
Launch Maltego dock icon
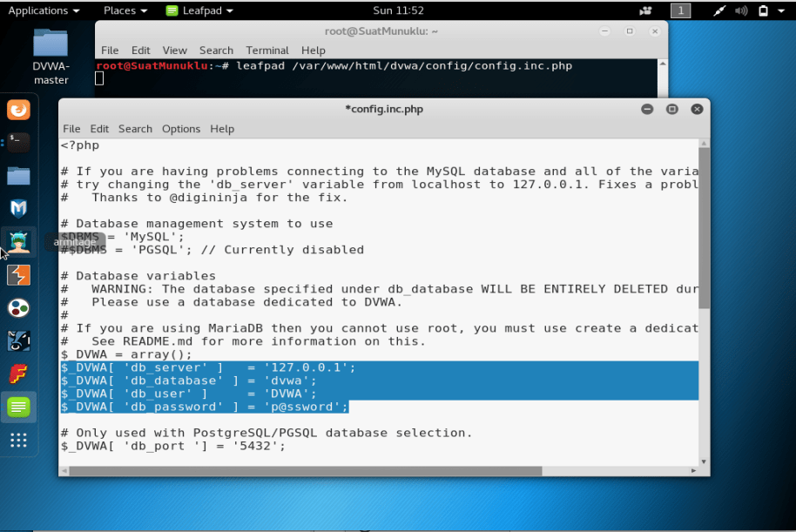coord(19,340)
